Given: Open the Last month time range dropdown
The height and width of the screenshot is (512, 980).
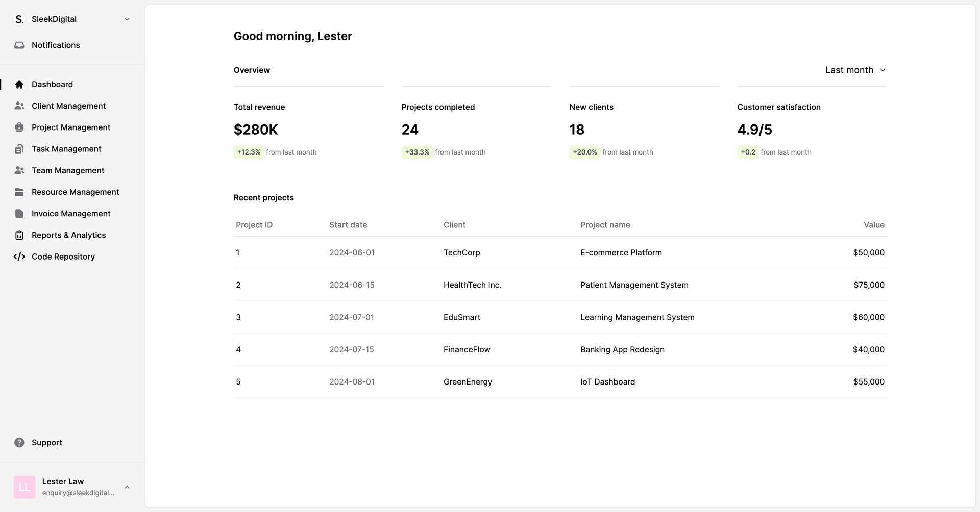Looking at the screenshot, I should click(855, 70).
